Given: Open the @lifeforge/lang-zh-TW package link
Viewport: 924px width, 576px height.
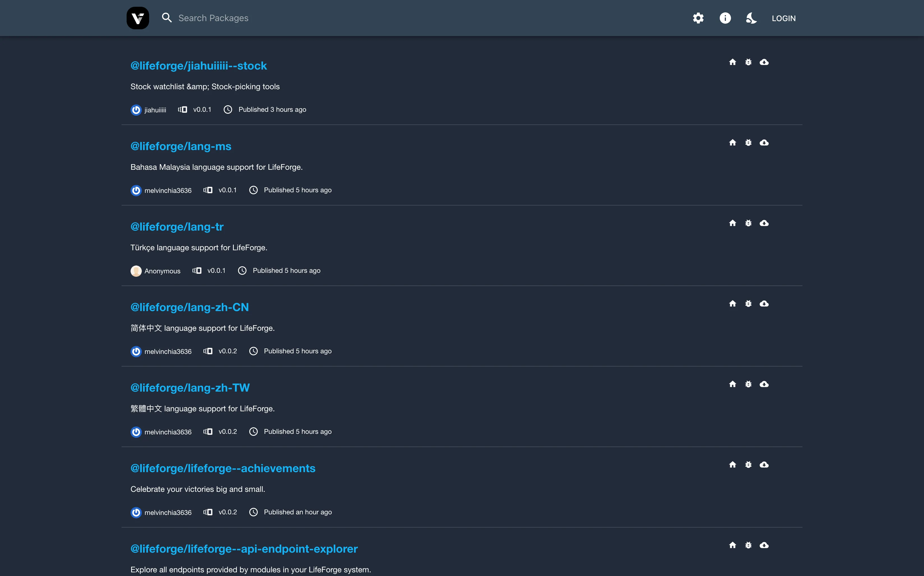Looking at the screenshot, I should pyautogui.click(x=190, y=388).
